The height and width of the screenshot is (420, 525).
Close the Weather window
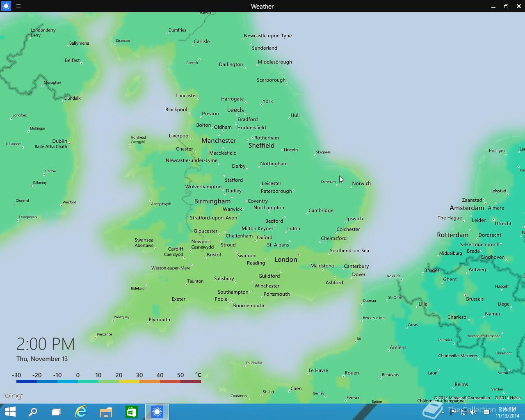click(x=519, y=6)
